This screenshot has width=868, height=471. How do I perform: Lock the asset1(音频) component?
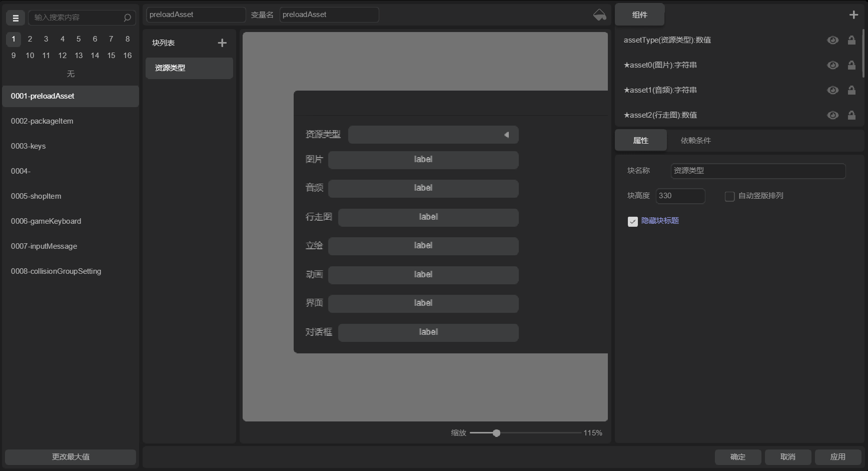851,90
